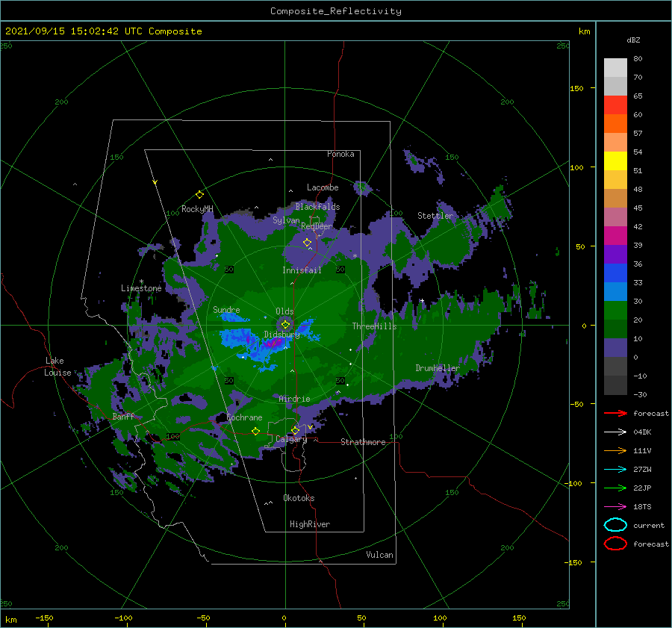Viewport: 672px width, 628px height.
Task: Click the RedDeer city label
Action: click(317, 226)
